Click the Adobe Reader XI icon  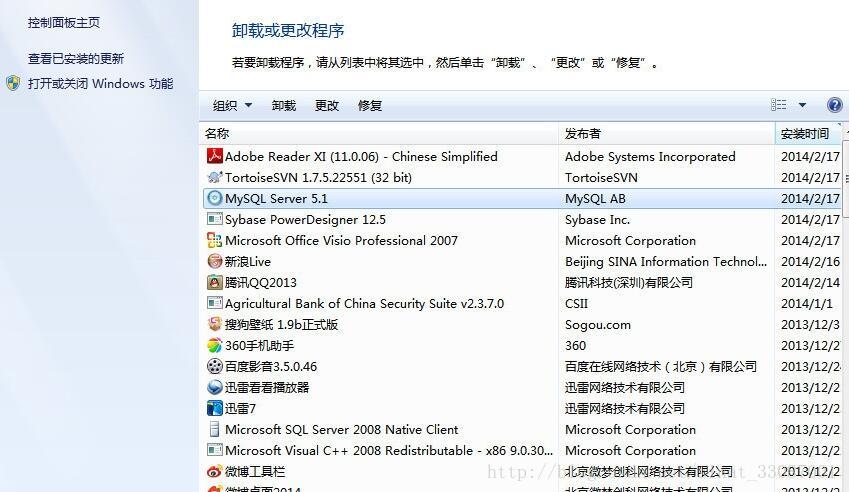tap(214, 156)
